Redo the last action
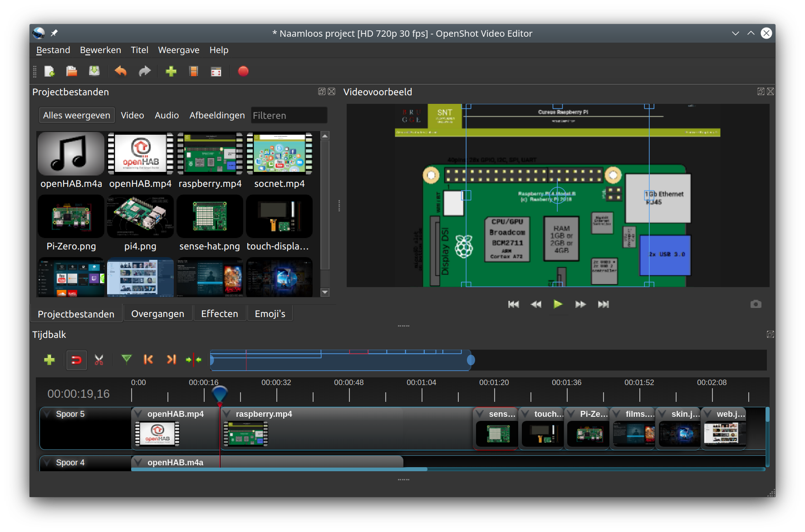The image size is (805, 532). (144, 71)
